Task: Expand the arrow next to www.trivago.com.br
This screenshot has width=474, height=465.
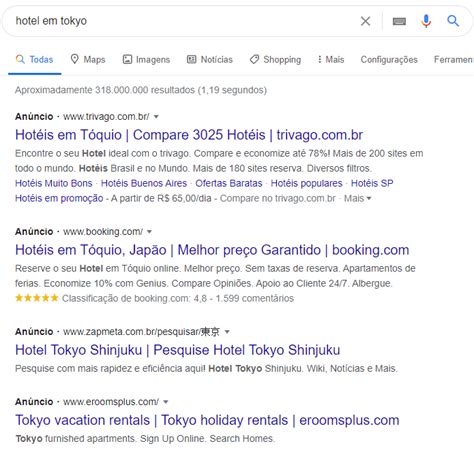Action: click(156, 117)
